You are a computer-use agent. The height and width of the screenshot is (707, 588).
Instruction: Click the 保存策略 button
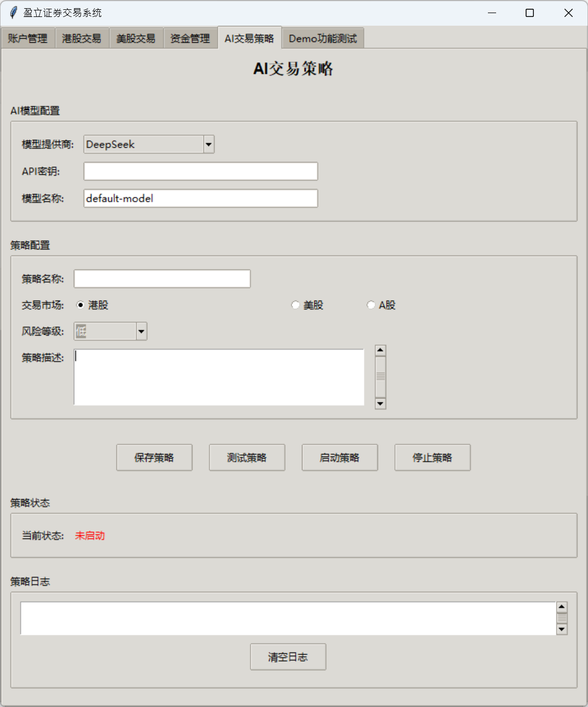(154, 458)
